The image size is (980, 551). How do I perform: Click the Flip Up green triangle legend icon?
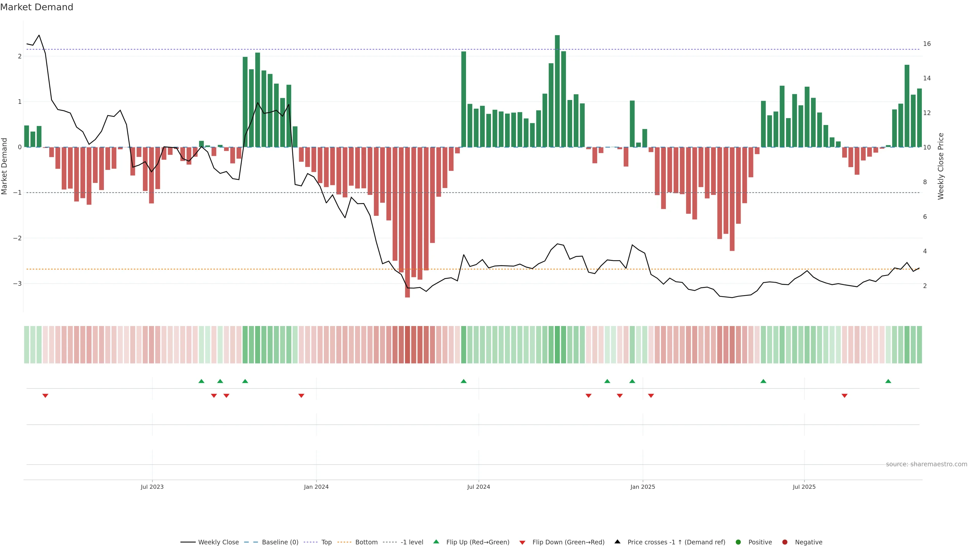click(x=436, y=542)
